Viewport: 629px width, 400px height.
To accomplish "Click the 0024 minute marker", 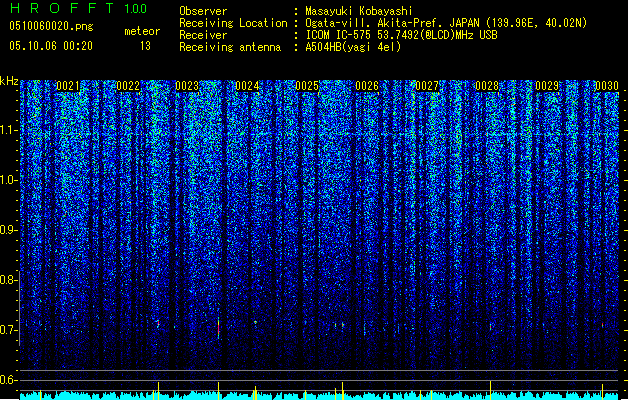I will pos(248,86).
